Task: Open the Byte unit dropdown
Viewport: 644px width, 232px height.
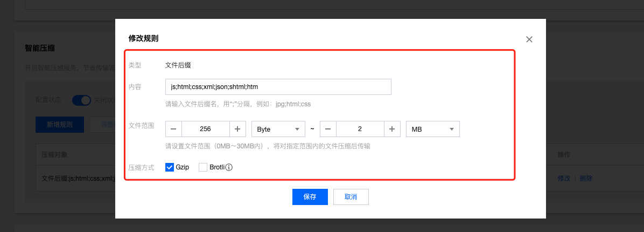Action: pos(278,129)
